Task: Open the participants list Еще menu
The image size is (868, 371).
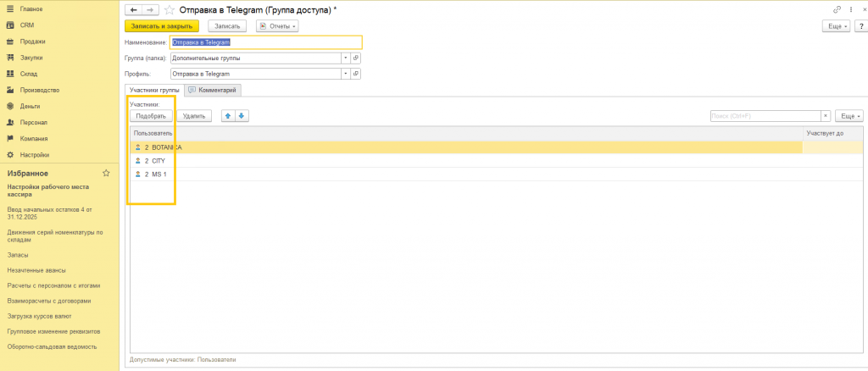Action: (x=849, y=116)
